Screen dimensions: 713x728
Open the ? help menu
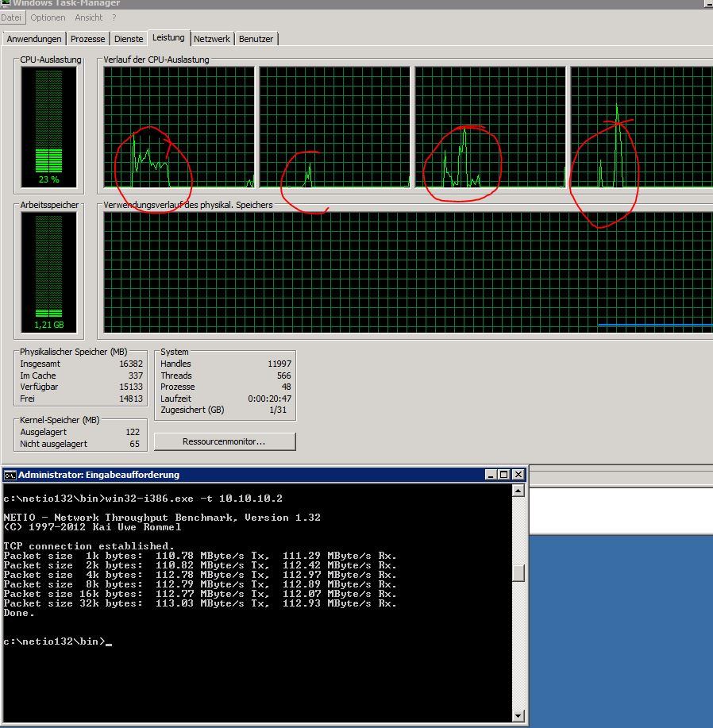pos(114,17)
